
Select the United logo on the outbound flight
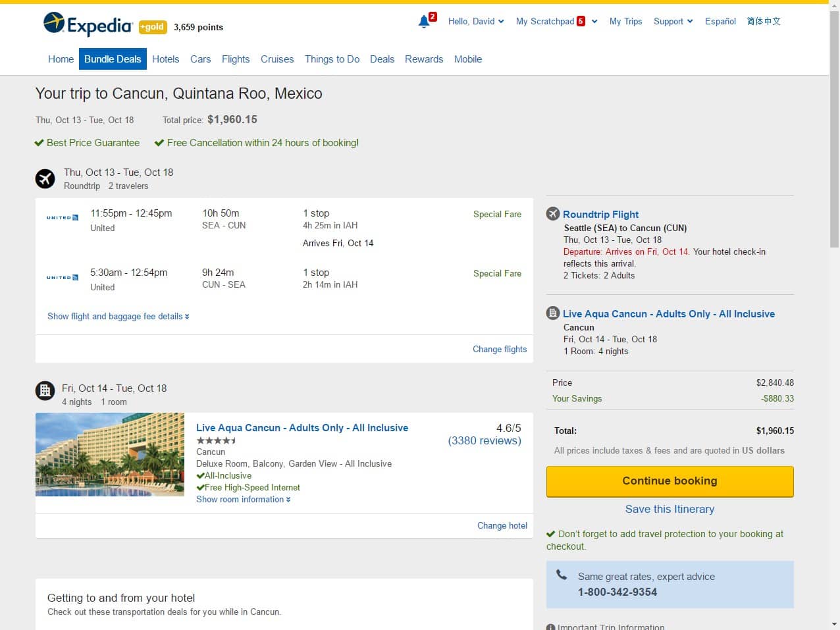(x=62, y=216)
